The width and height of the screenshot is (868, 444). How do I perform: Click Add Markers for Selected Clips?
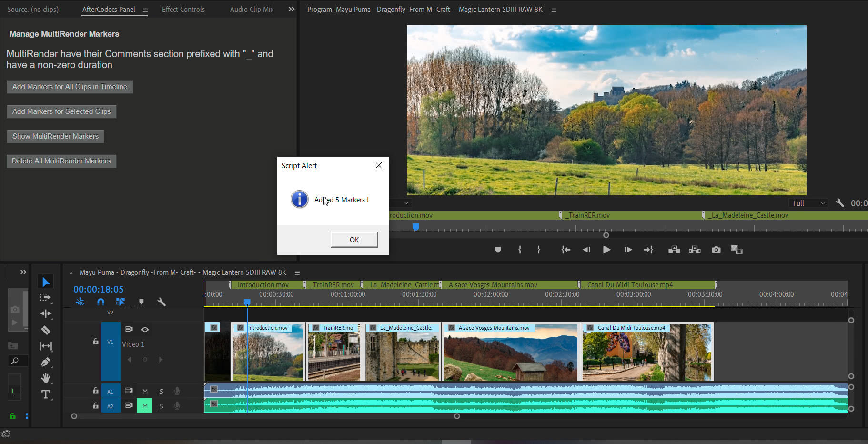pyautogui.click(x=61, y=111)
